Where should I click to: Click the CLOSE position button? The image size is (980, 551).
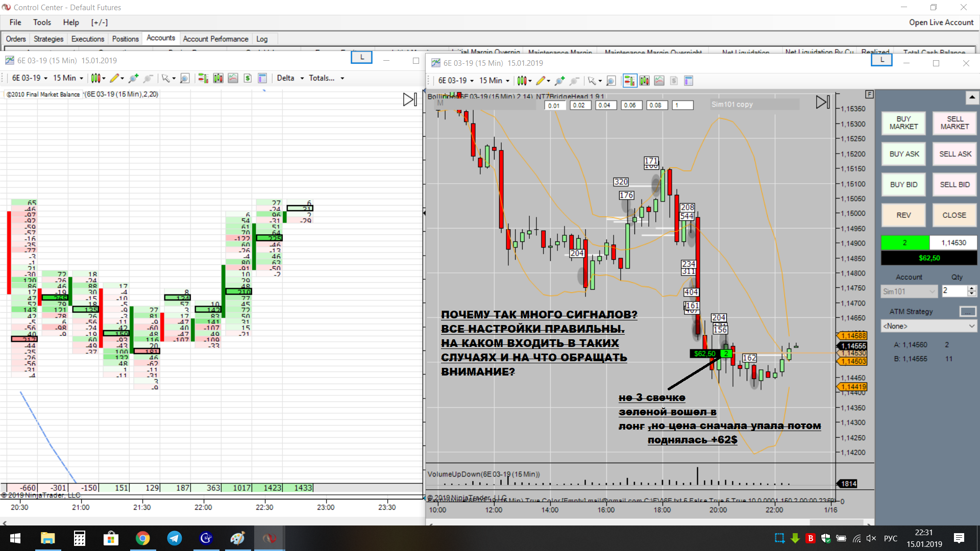pos(954,215)
